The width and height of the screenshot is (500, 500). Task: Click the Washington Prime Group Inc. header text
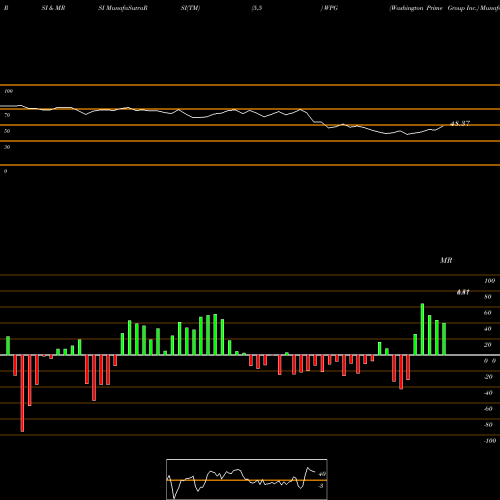434,8
